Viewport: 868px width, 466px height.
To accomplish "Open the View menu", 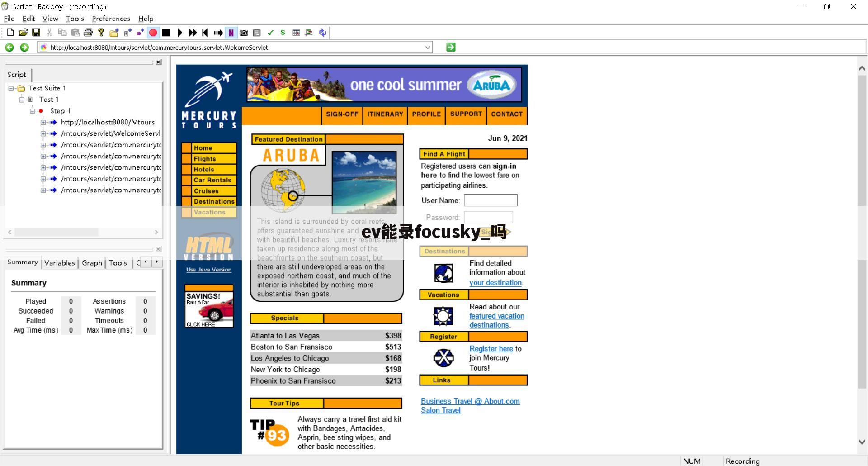I will pos(50,19).
